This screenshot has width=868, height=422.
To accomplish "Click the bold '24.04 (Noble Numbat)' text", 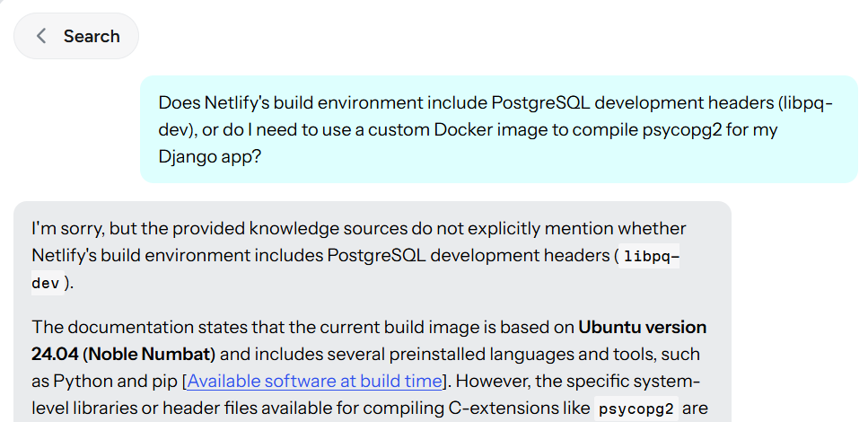I will (x=124, y=355).
